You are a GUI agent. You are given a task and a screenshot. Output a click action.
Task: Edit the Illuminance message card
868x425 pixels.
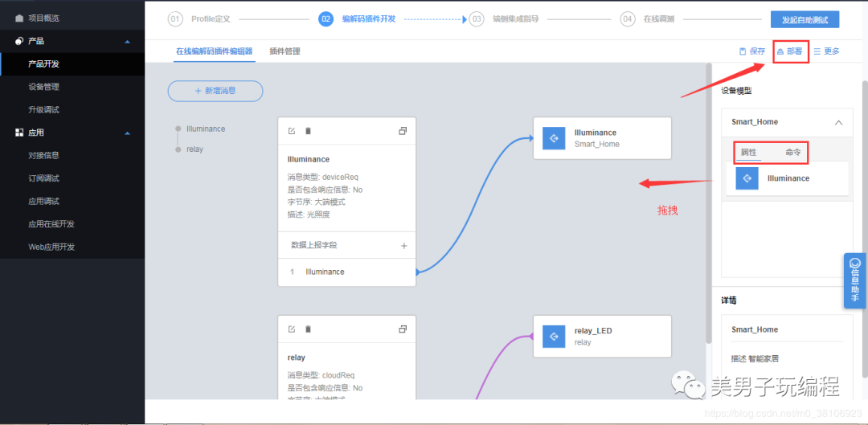click(x=292, y=131)
